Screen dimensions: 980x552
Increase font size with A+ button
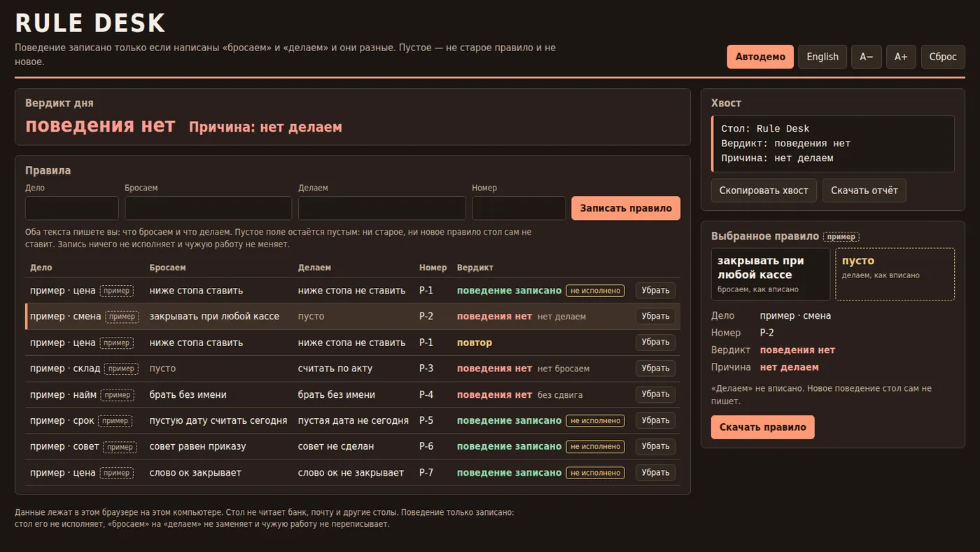coord(901,57)
